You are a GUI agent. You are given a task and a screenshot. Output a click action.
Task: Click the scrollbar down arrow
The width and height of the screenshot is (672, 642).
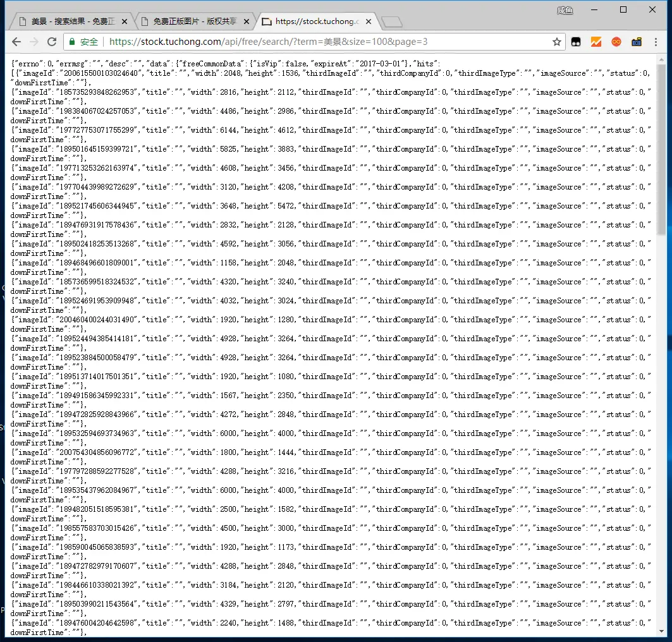pos(662,631)
